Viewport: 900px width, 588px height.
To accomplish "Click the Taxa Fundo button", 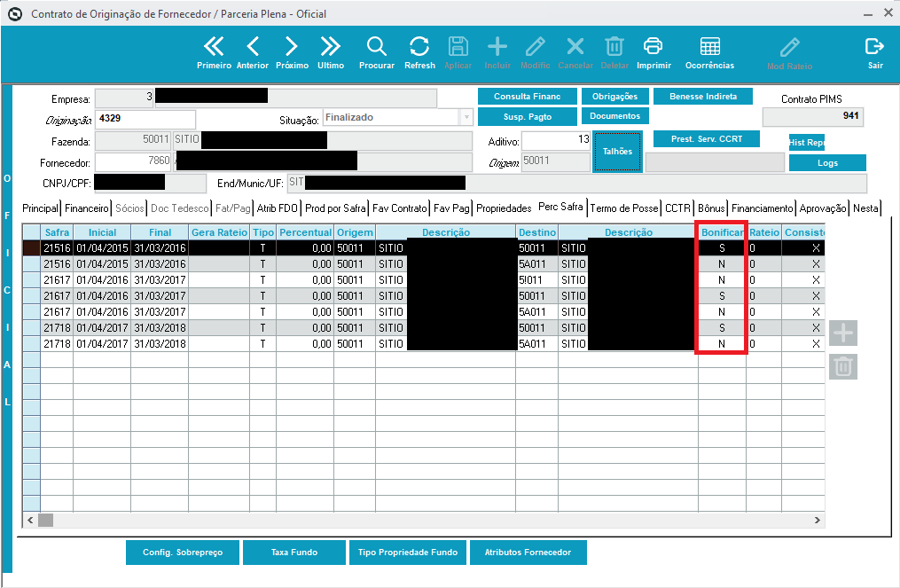I will click(293, 553).
